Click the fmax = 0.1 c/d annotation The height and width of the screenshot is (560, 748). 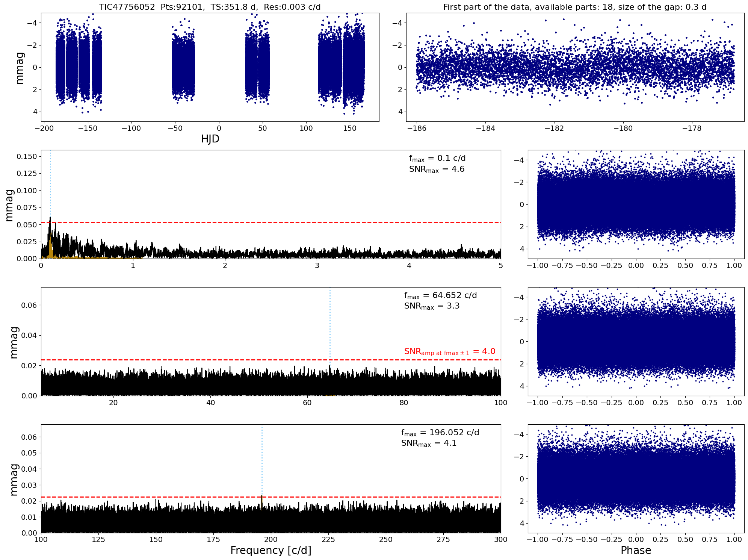pos(437,159)
